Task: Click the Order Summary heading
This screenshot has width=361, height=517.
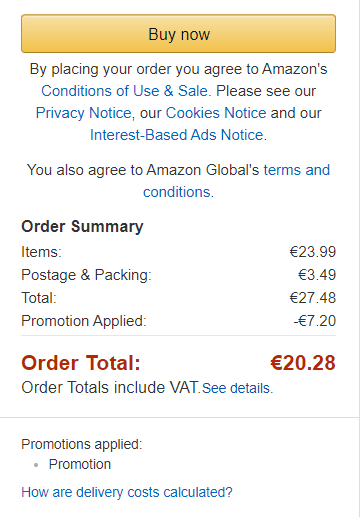Action: click(x=82, y=227)
